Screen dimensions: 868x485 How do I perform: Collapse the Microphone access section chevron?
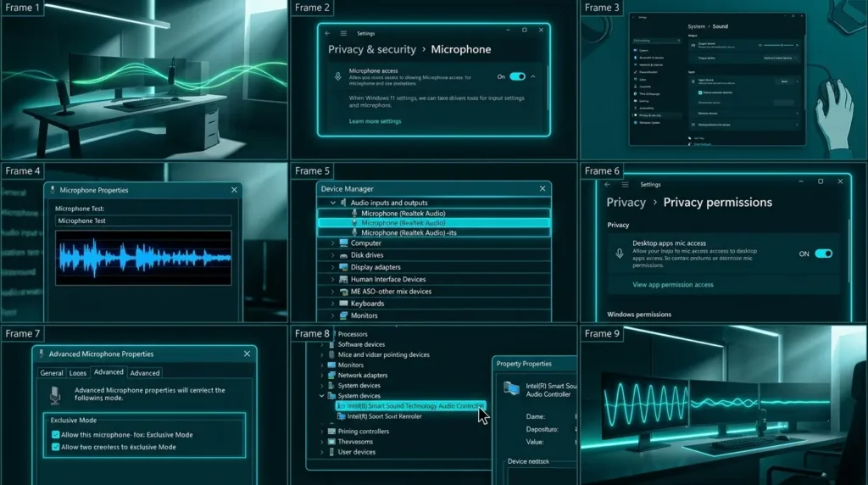coord(533,76)
